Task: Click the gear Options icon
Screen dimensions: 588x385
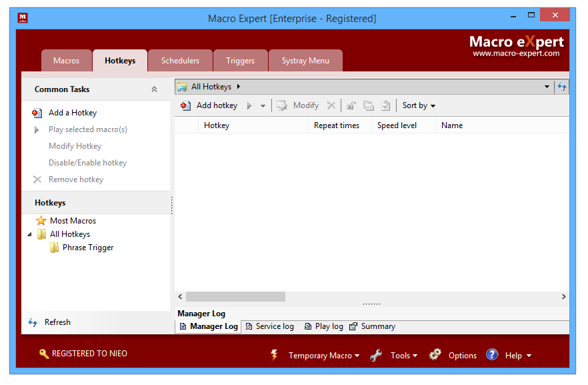Action: click(x=435, y=354)
